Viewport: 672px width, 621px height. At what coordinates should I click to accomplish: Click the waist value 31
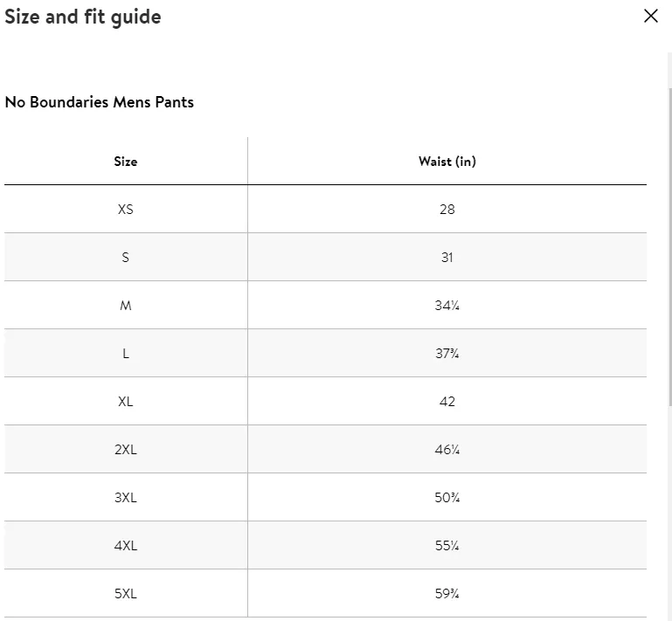(447, 258)
